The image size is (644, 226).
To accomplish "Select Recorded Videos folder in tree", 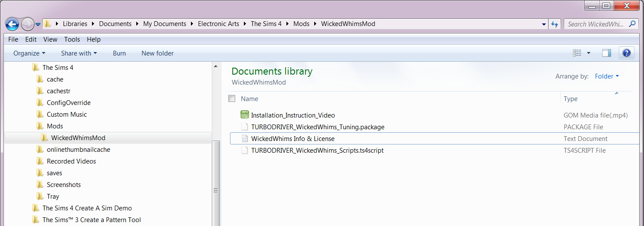I will click(x=72, y=161).
